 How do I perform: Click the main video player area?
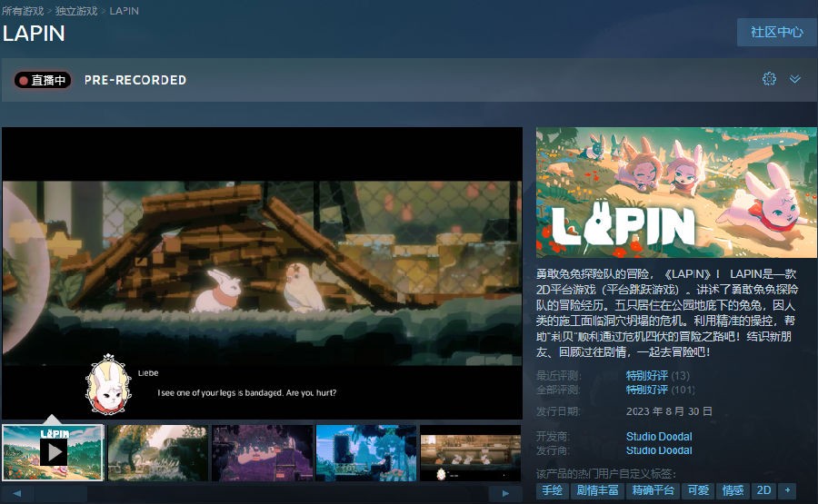[x=262, y=273]
